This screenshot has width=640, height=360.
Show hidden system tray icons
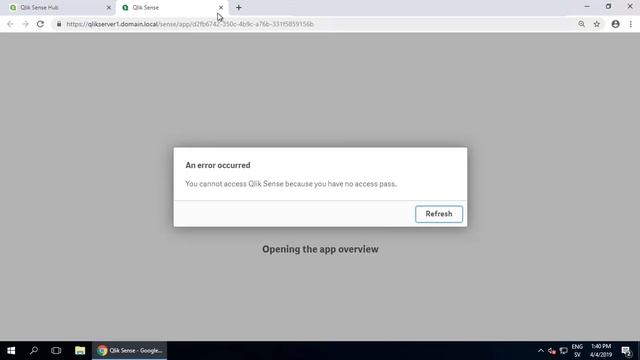[x=541, y=351]
